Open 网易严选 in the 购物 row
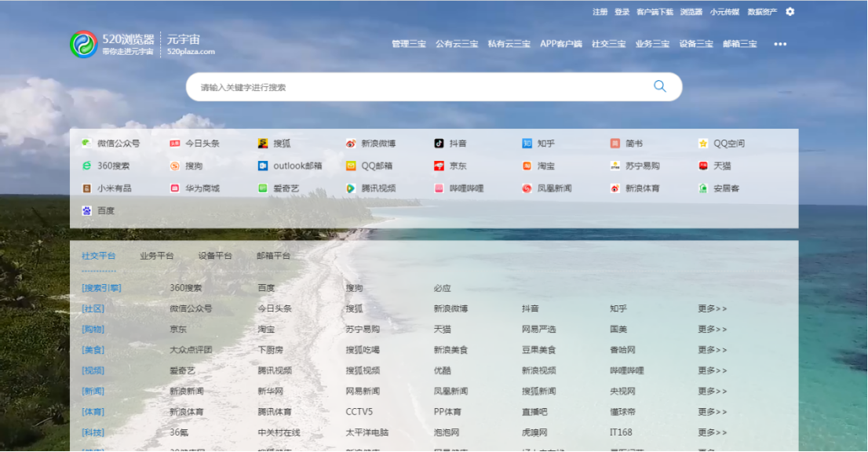 pos(538,329)
